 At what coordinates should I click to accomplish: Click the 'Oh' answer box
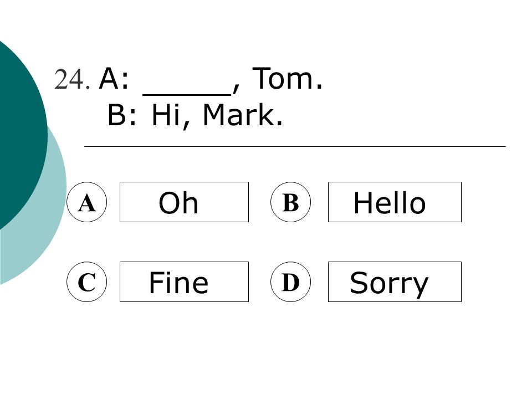tap(184, 202)
